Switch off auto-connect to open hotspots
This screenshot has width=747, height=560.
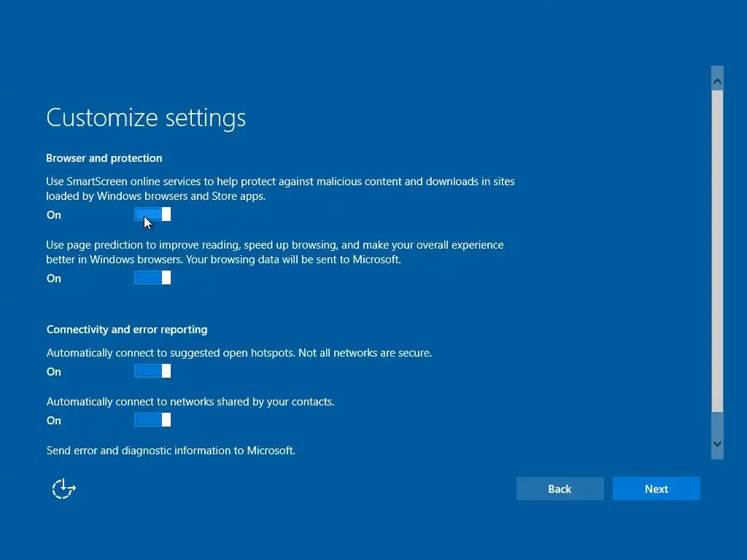(152, 371)
